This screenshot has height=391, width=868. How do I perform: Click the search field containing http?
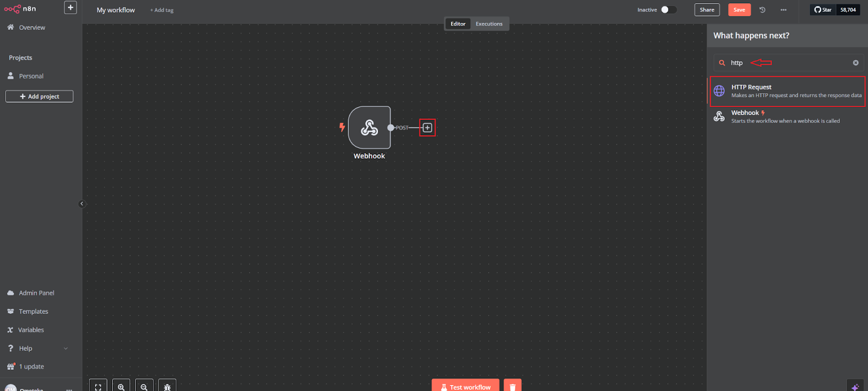point(788,62)
